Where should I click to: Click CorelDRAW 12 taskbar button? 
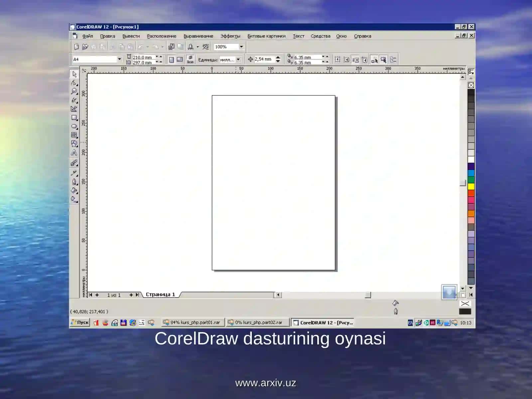pyautogui.click(x=323, y=323)
